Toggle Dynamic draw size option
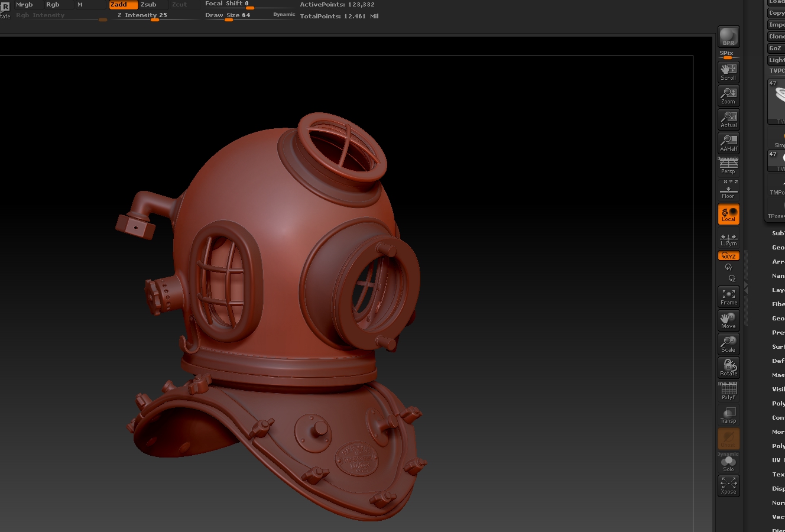785x532 pixels. pos(284,14)
